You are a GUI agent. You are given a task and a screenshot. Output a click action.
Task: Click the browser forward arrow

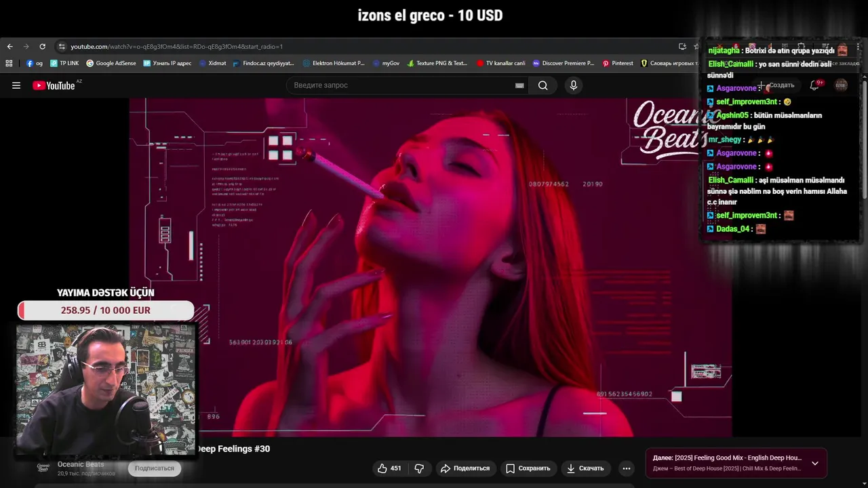tap(26, 46)
